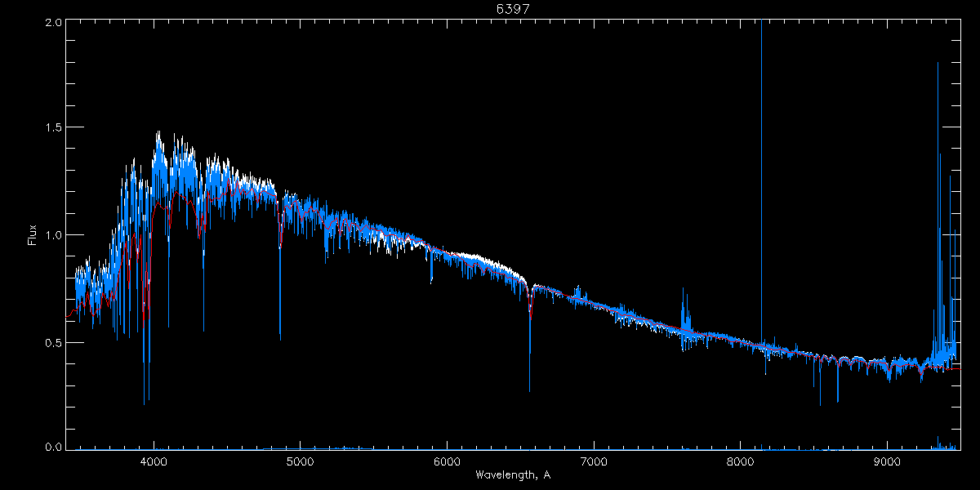The image size is (980, 490).
Task: Select the 5000 wavelength tick label
Action: tap(301, 461)
